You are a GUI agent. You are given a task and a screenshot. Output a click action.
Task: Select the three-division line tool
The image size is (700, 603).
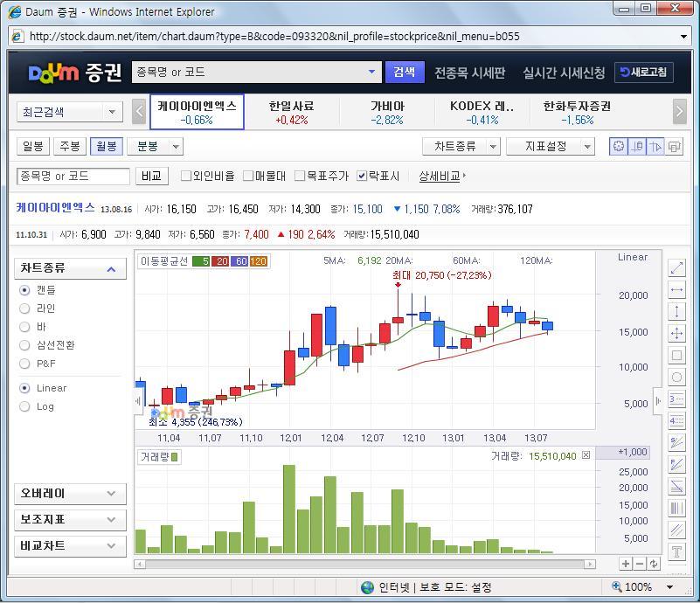tap(676, 399)
